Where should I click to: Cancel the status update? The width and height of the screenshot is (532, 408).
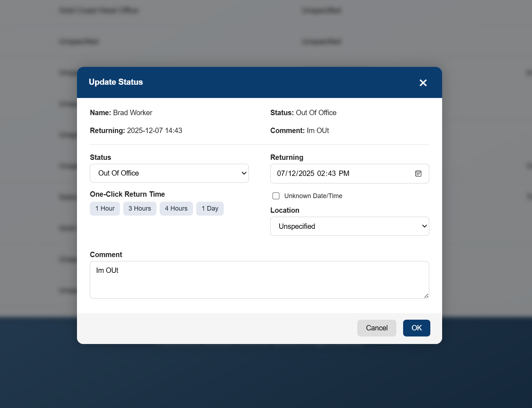[x=377, y=328]
